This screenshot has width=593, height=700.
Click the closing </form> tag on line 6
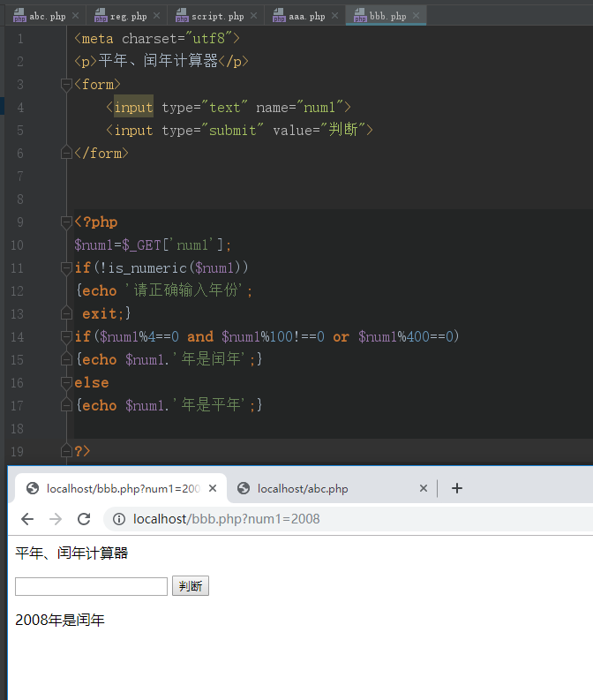[x=101, y=153]
